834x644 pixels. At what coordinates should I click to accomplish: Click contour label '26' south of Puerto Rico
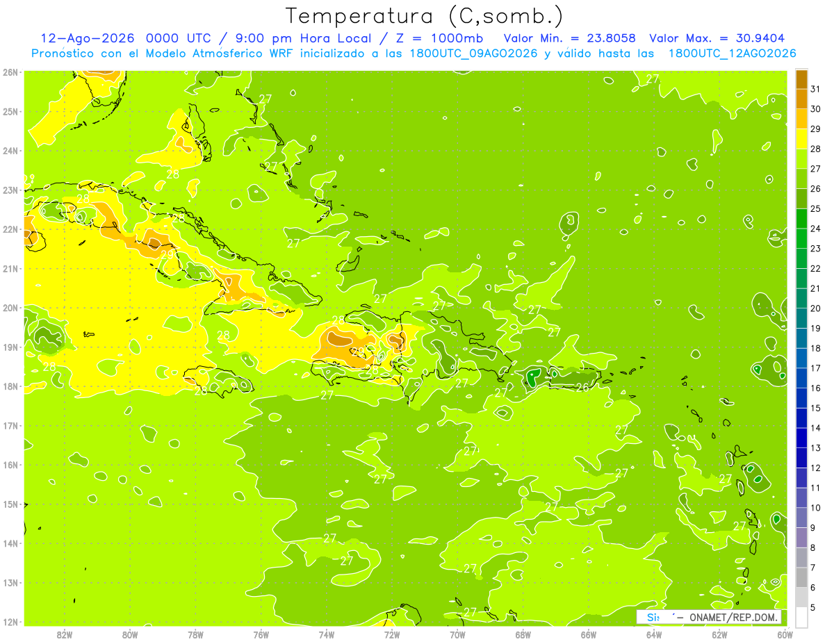pyautogui.click(x=582, y=388)
